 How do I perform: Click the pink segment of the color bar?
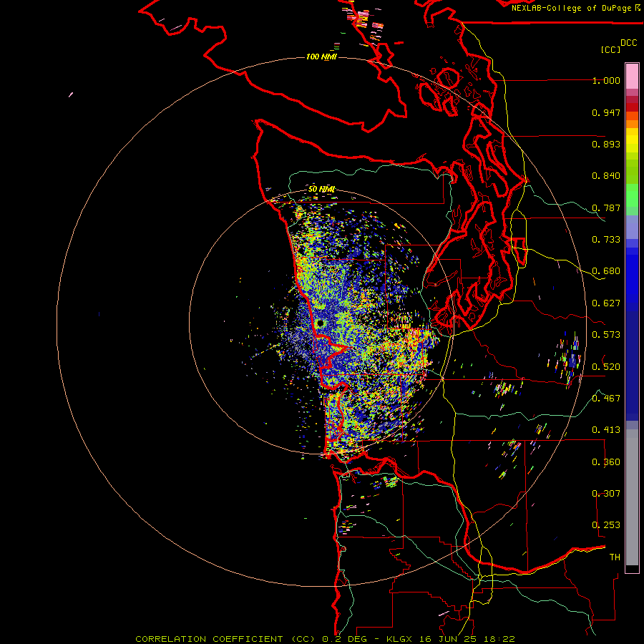(632, 77)
